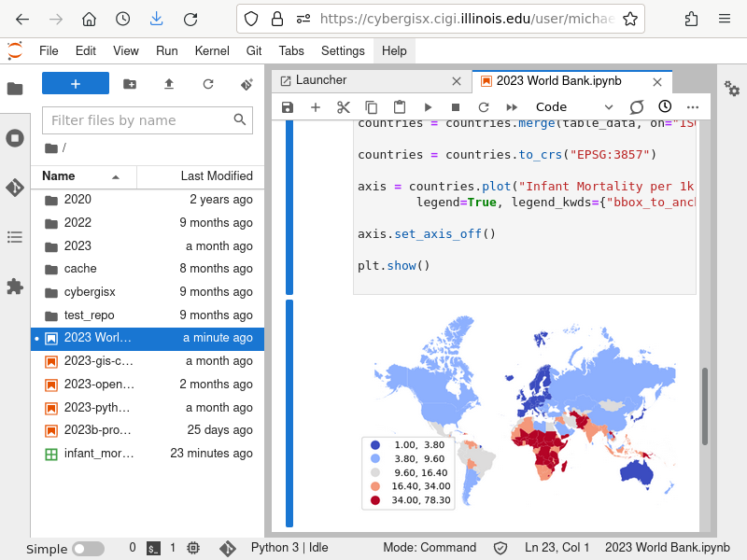Viewport: 747px width, 560px height.
Task: Open the toolbar overflow ellipsis menu
Action: click(693, 107)
